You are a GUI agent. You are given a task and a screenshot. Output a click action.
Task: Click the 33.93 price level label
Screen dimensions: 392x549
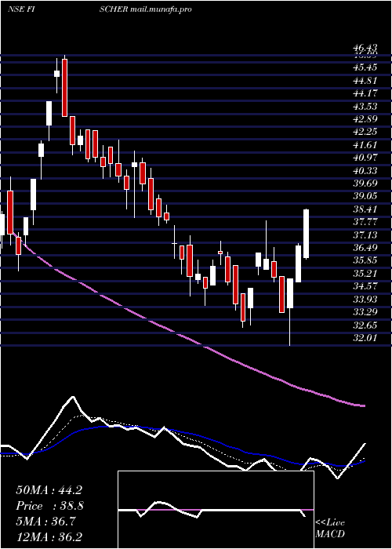pyautogui.click(x=365, y=300)
